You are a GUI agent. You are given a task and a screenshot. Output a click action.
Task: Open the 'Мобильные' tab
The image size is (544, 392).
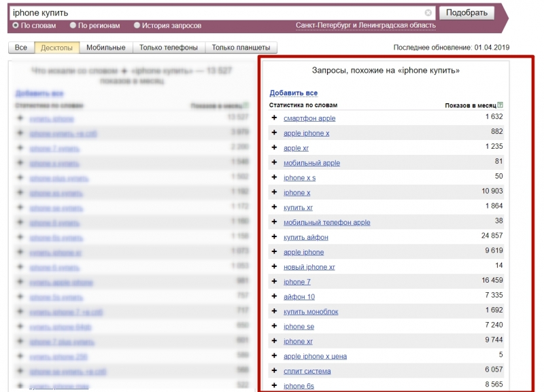tap(106, 48)
